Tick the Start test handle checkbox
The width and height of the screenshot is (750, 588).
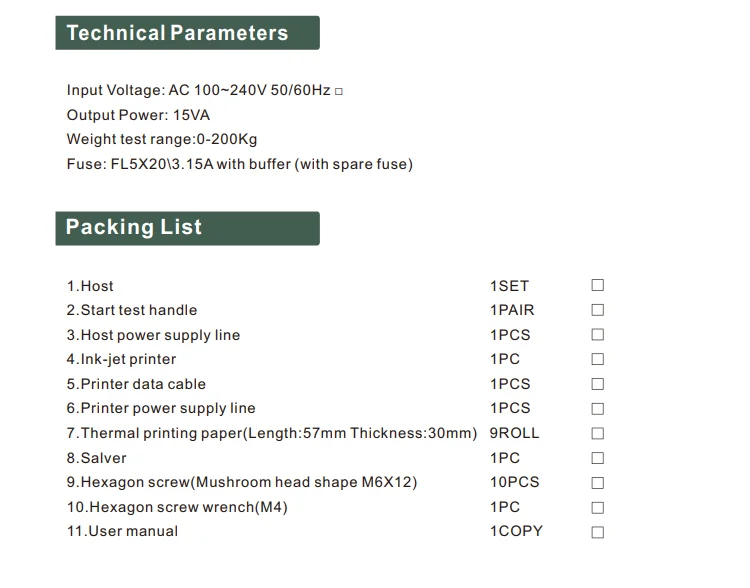coord(598,310)
